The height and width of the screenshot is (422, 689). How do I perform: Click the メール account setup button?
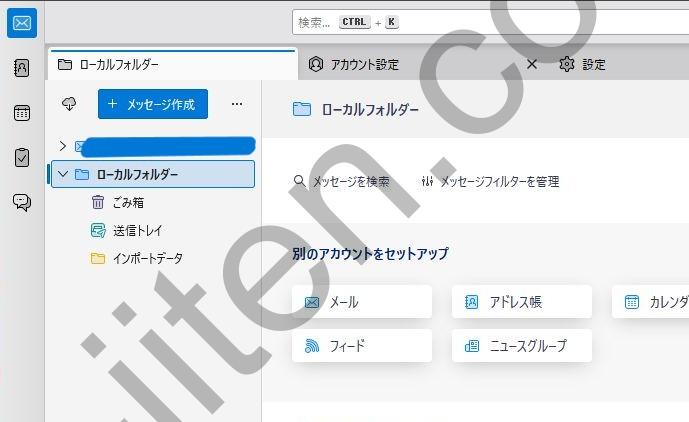[362, 302]
